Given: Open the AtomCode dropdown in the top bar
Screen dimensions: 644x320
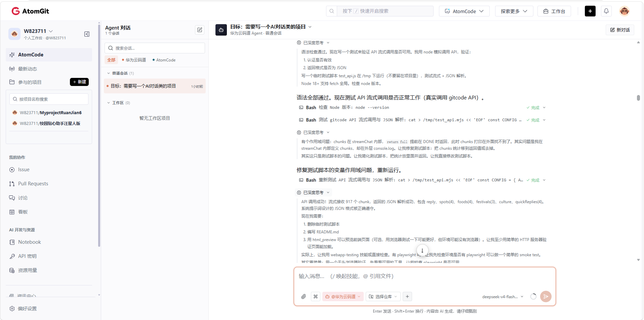Looking at the screenshot, I should click(464, 11).
